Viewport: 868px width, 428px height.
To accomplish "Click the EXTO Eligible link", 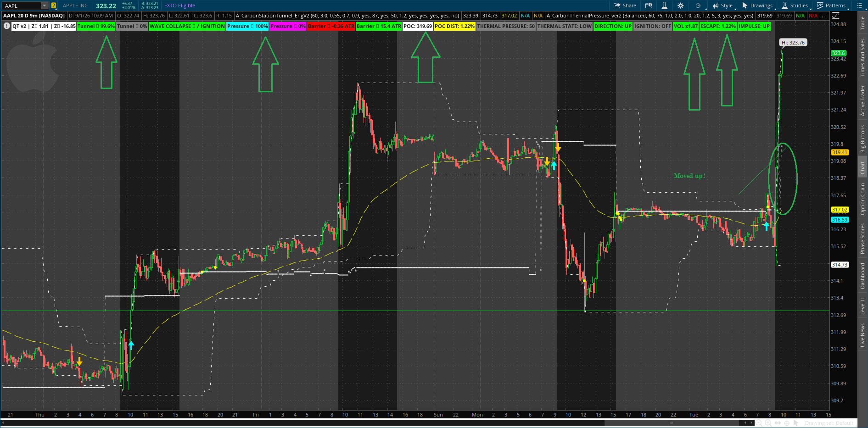I will click(x=179, y=6).
